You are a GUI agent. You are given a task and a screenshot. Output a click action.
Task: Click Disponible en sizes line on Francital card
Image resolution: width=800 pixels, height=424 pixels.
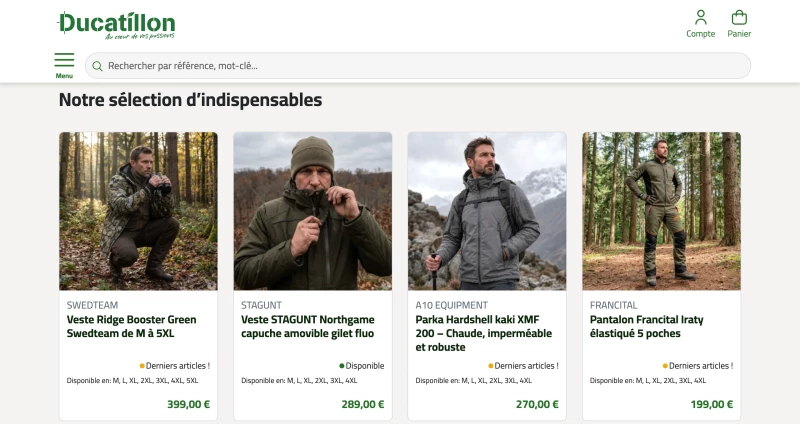(x=648, y=381)
